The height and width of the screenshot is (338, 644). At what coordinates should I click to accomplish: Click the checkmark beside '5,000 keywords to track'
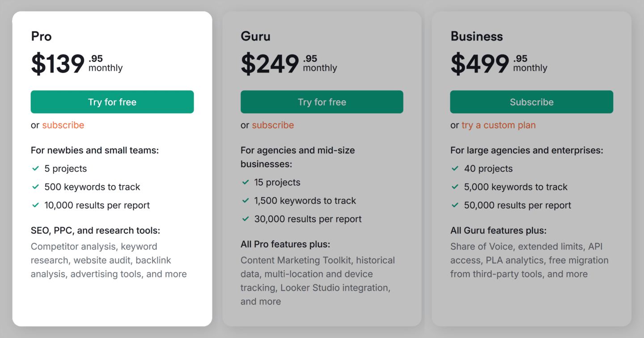tap(455, 187)
